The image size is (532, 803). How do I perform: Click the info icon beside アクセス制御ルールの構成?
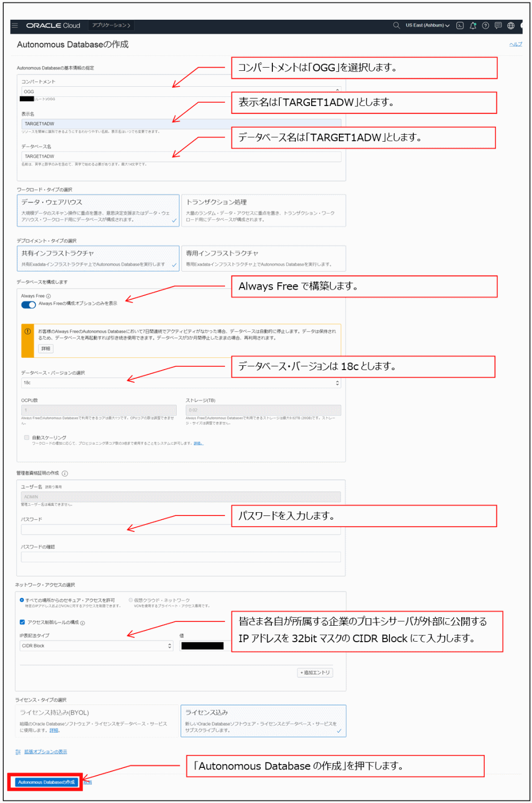tap(82, 622)
